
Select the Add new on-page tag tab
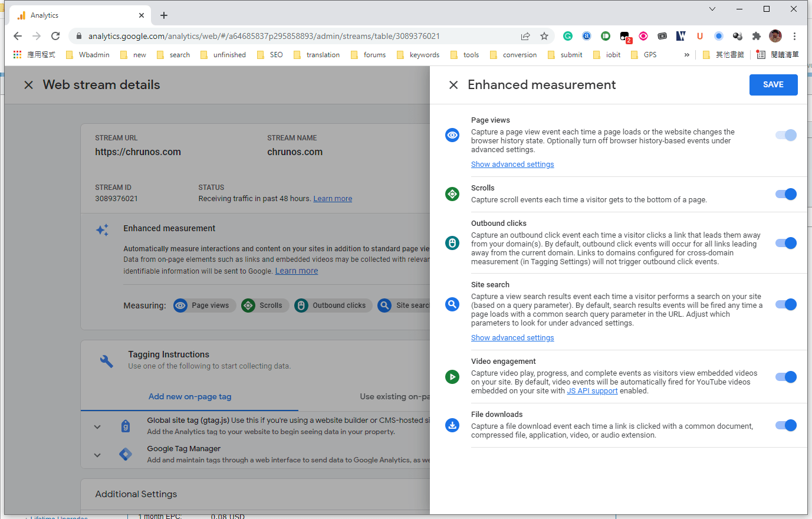point(189,396)
